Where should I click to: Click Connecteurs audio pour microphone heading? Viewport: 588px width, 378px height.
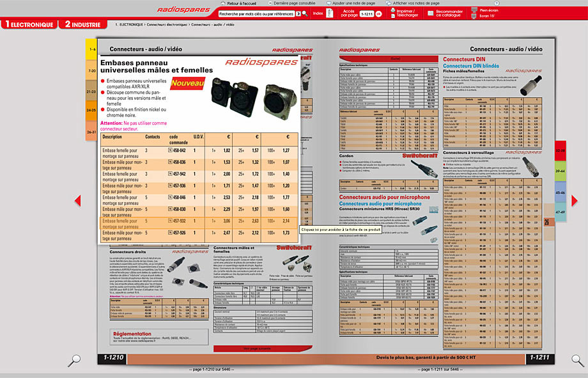(x=384, y=197)
